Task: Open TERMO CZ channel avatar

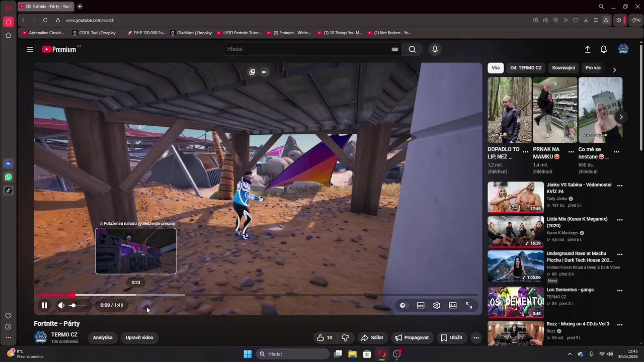Action: coord(41,337)
